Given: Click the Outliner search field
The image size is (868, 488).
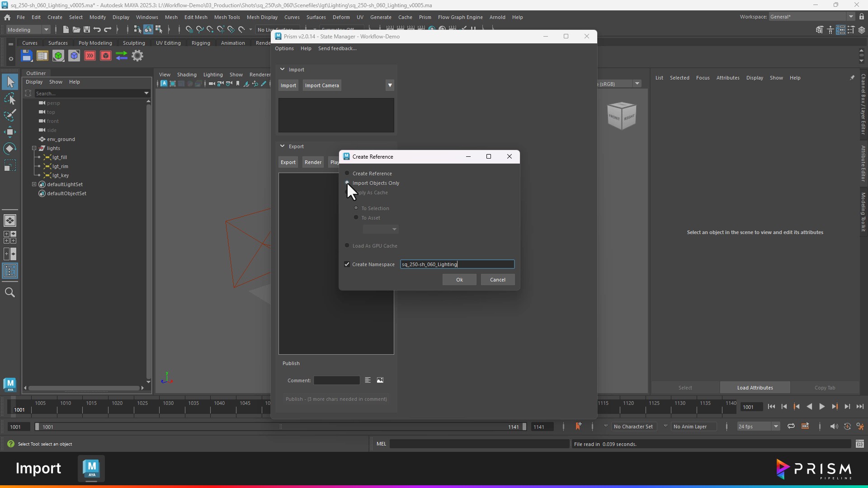Looking at the screenshot, I should coord(92,94).
